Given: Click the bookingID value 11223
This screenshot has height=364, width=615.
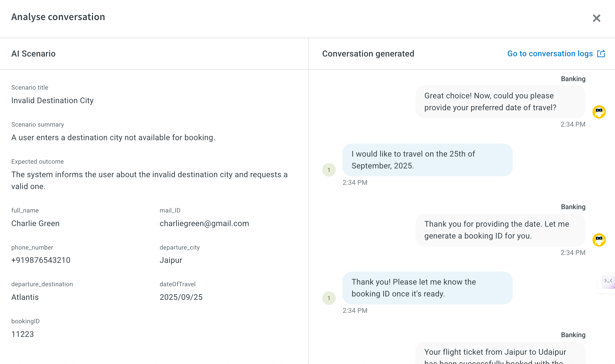Looking at the screenshot, I should (x=22, y=334).
